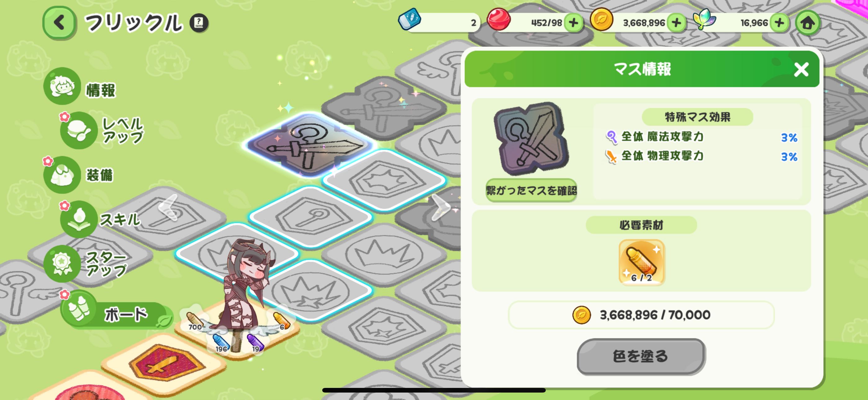Switch to previous character with left arrow
The width and height of the screenshot is (868, 400).
click(168, 208)
